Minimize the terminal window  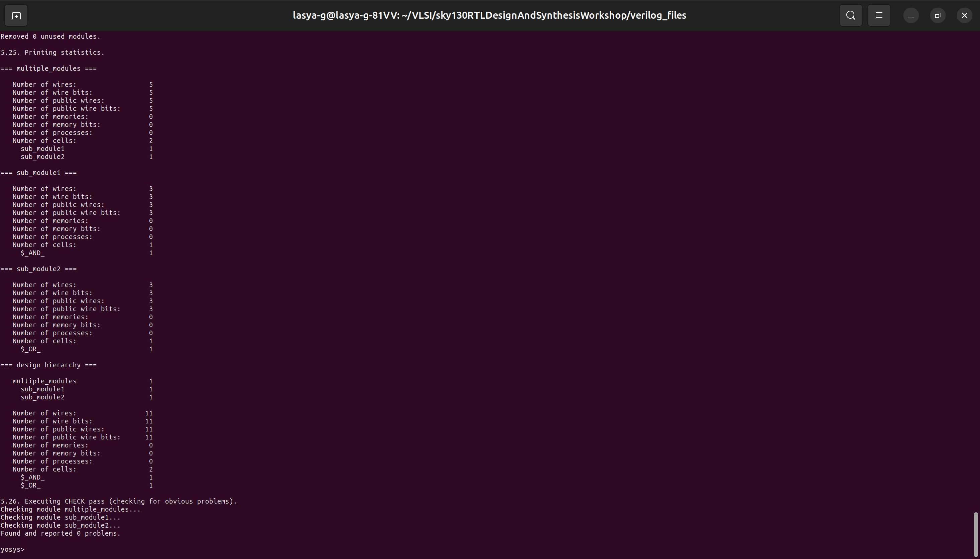click(911, 15)
